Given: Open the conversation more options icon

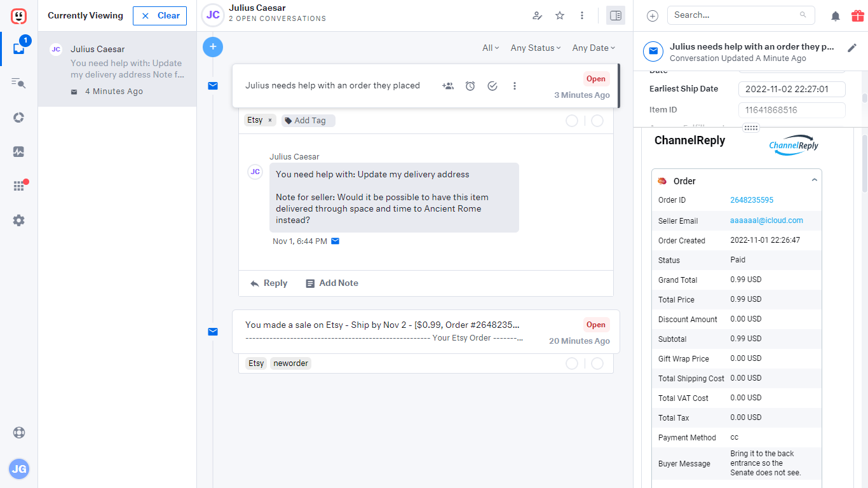Looking at the screenshot, I should click(515, 86).
